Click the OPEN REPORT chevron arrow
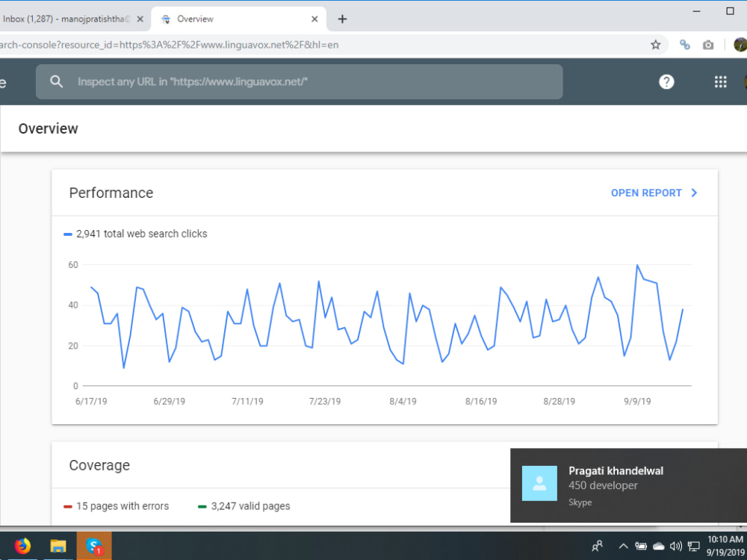747x560 pixels. (x=694, y=193)
